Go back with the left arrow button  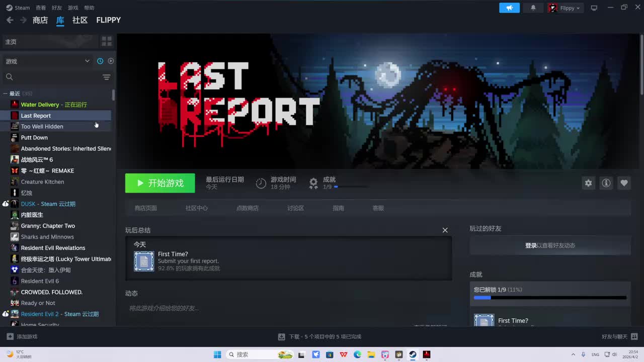coord(10,20)
